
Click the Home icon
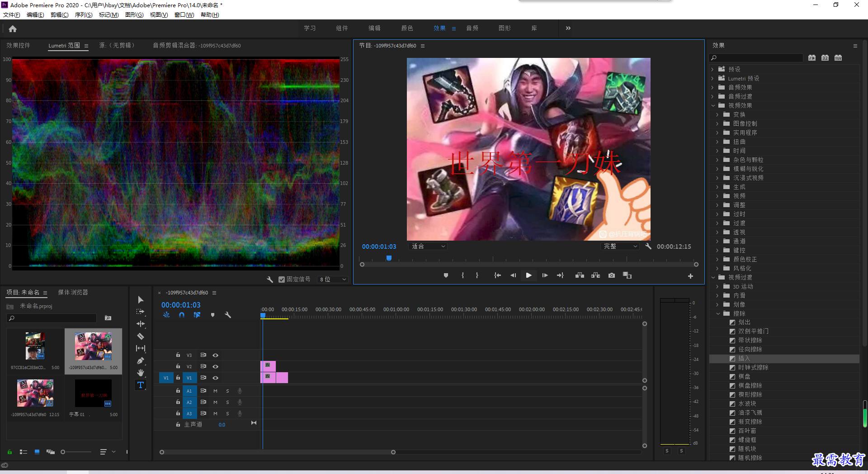pyautogui.click(x=13, y=28)
